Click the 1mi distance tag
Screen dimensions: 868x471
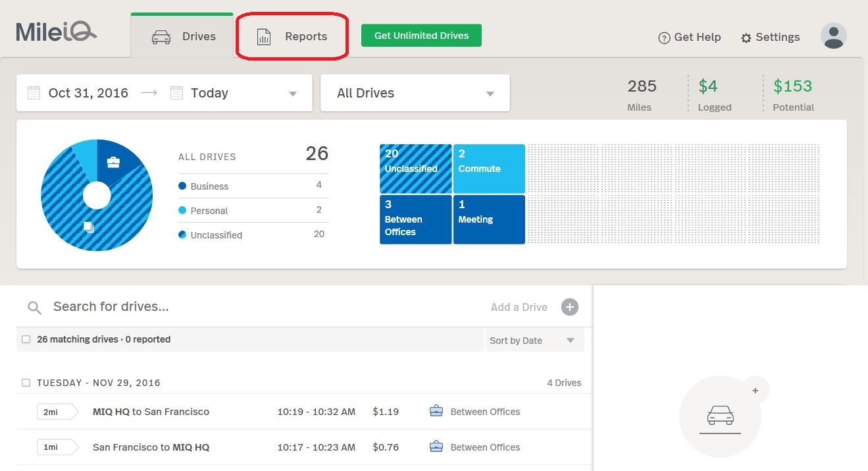click(x=57, y=447)
